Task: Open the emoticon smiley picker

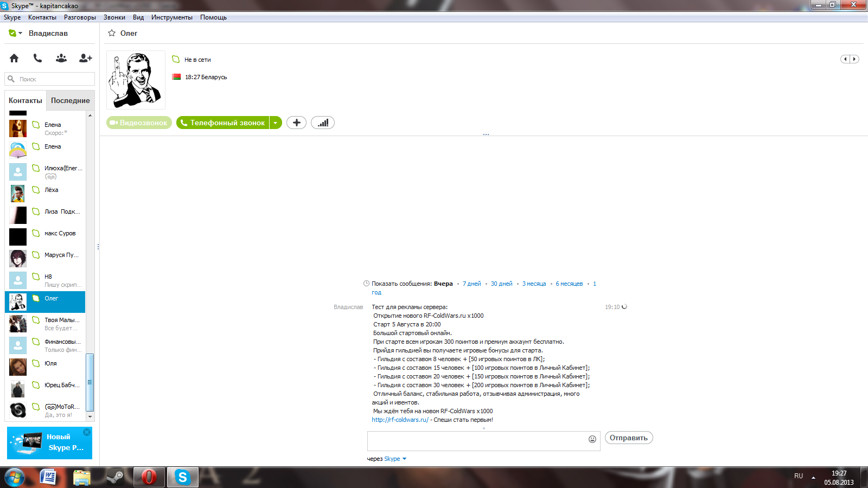Action: pos(592,439)
